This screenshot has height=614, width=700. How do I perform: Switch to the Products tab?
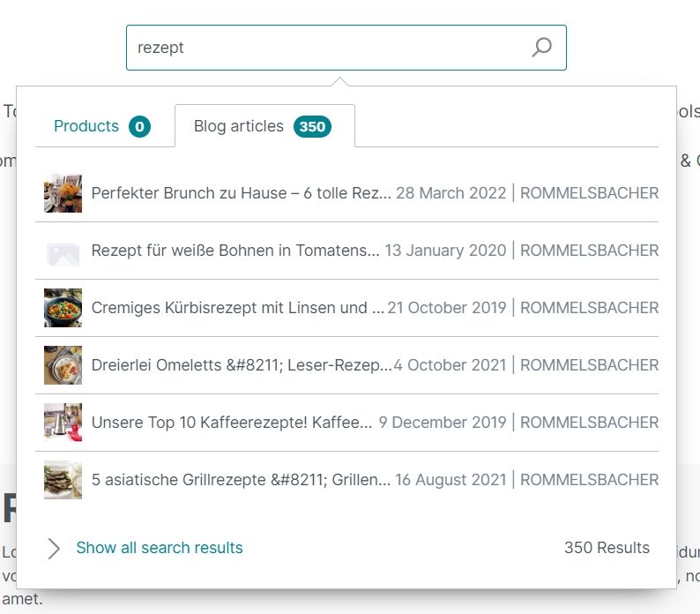point(86,126)
